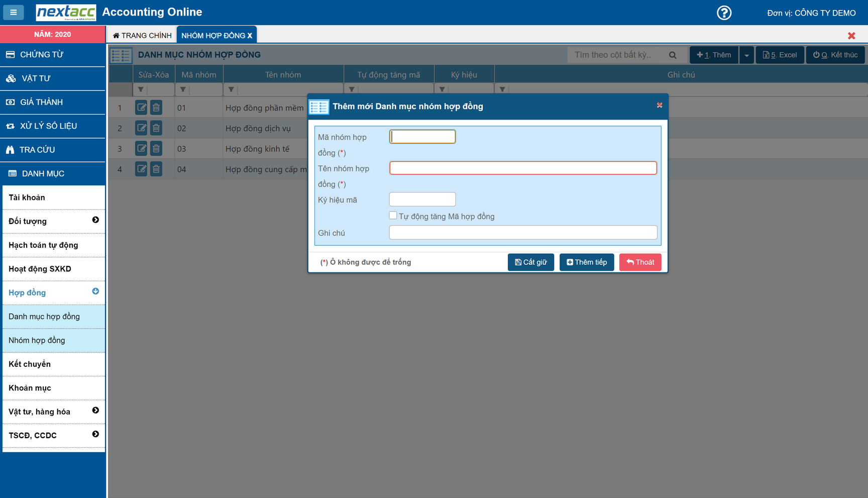Open the help question mark icon

click(x=724, y=13)
